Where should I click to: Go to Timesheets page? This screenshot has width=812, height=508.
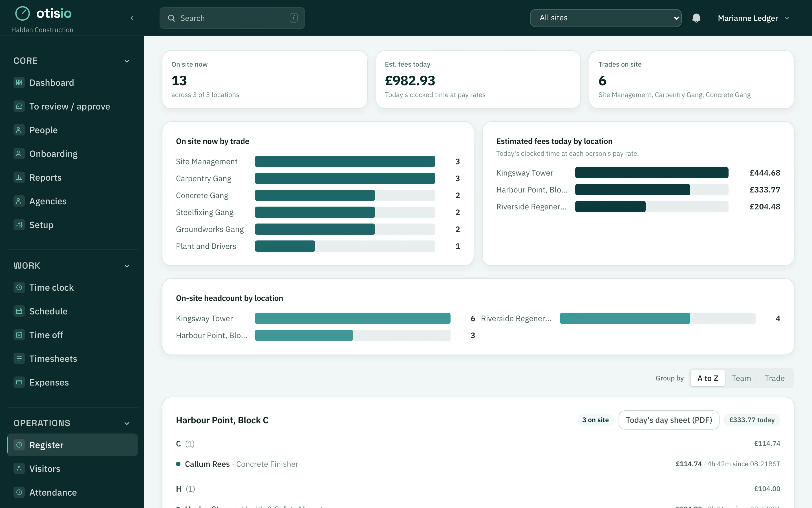coord(72,358)
